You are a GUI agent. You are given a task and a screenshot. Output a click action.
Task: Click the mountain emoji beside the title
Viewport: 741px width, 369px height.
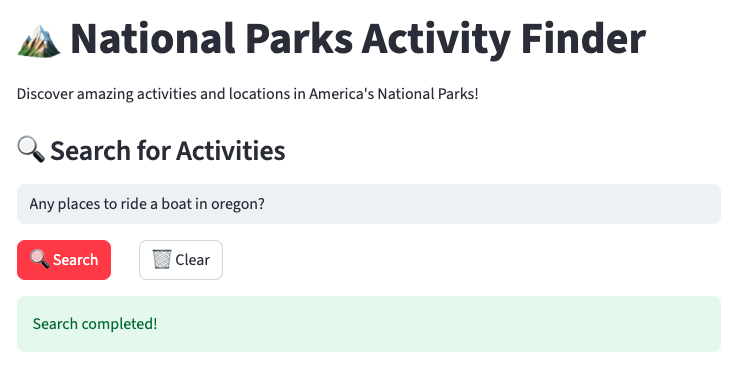39,41
